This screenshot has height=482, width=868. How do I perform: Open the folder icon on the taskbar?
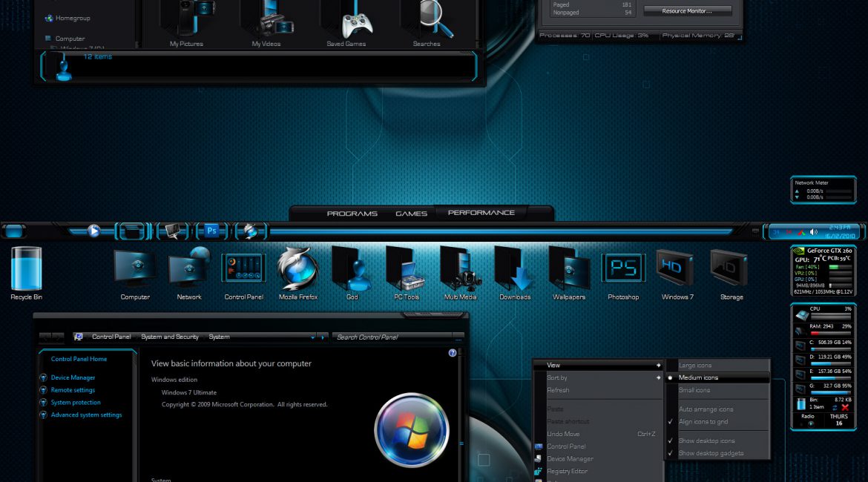point(132,231)
